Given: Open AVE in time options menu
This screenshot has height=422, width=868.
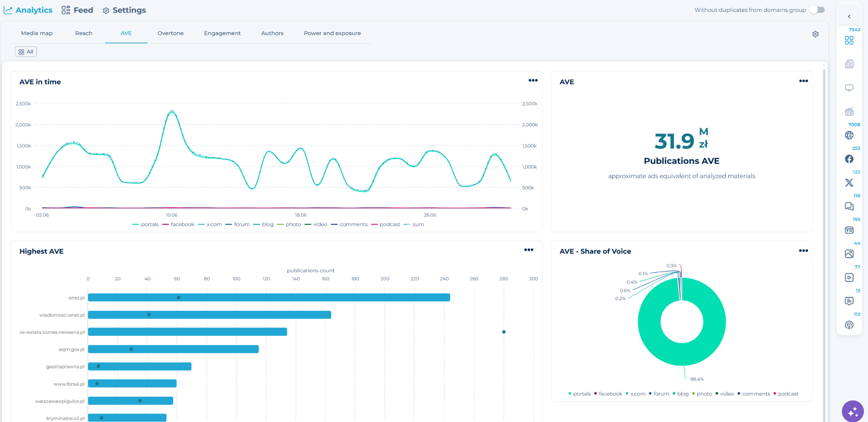Looking at the screenshot, I should pos(533,81).
